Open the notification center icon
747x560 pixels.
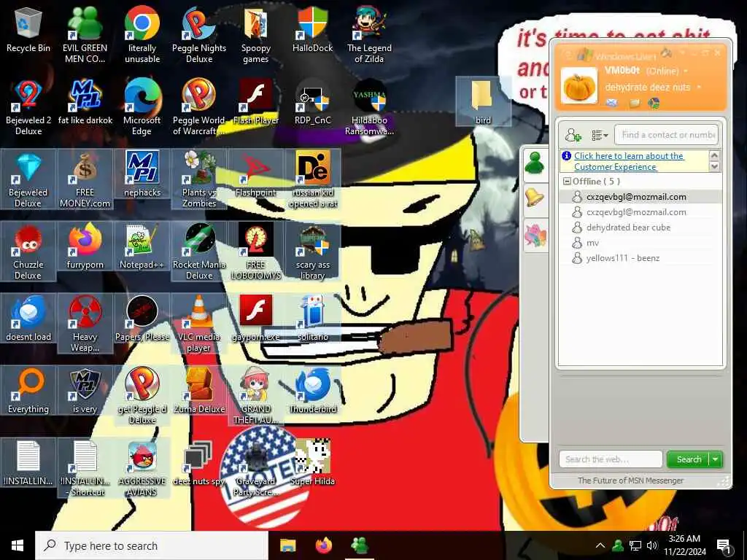tap(724, 545)
